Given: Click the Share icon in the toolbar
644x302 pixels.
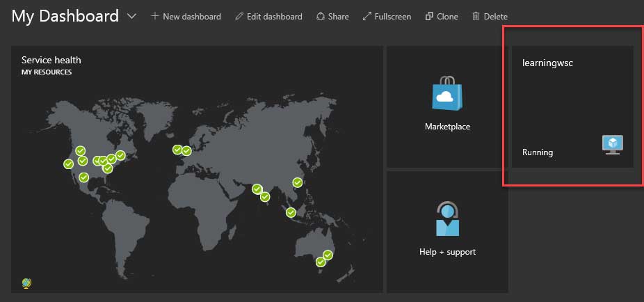Looking at the screenshot, I should click(x=321, y=16).
